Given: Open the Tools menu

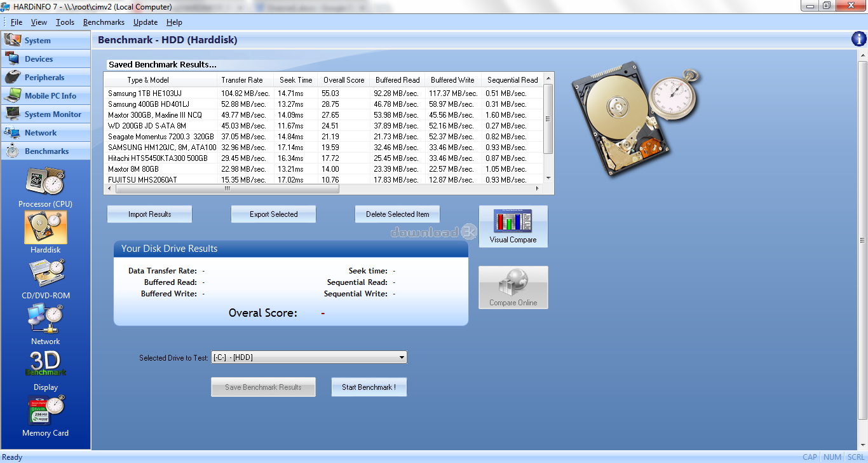Looking at the screenshot, I should [x=65, y=22].
